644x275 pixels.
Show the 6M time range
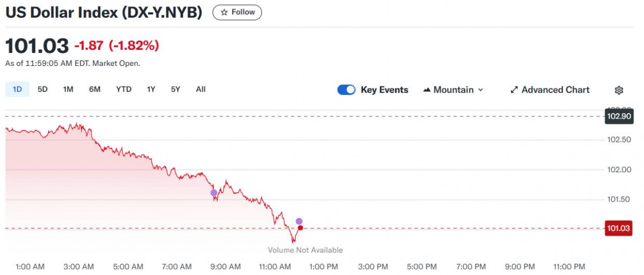click(94, 90)
